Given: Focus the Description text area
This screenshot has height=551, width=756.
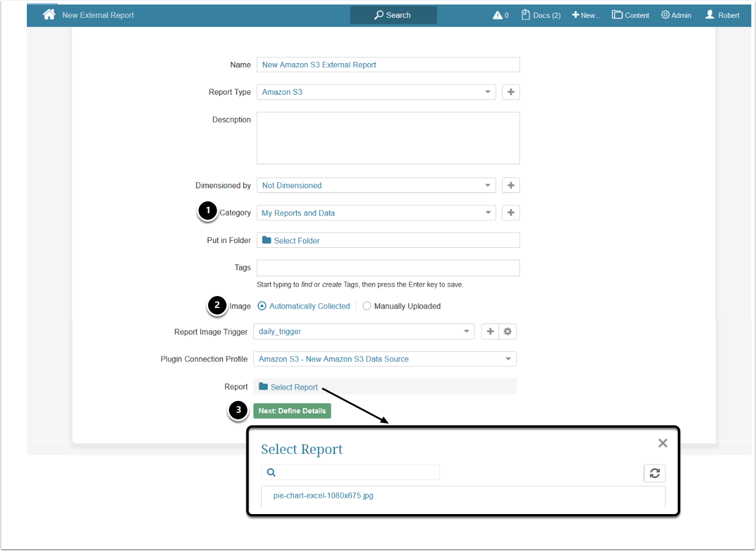Looking at the screenshot, I should tap(388, 138).
